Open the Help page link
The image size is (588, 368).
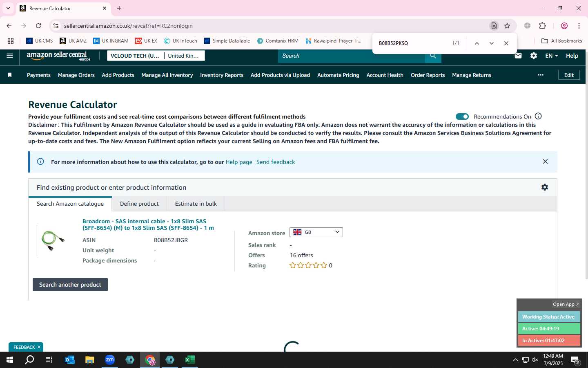(239, 162)
